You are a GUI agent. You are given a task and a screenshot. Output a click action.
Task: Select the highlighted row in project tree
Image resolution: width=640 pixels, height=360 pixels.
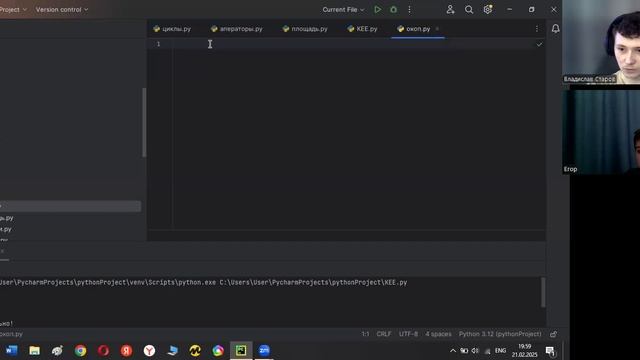70,206
